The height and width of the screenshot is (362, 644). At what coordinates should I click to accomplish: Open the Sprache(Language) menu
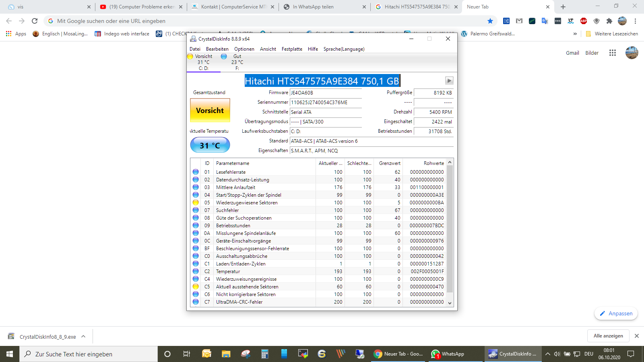point(344,49)
